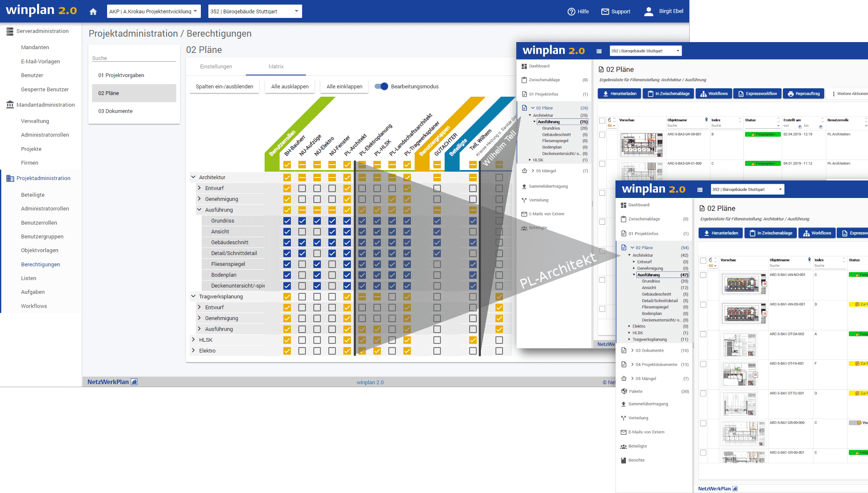The height and width of the screenshot is (493, 868).
Task: Collapse the Ausführung row under Architektur
Action: click(x=199, y=210)
